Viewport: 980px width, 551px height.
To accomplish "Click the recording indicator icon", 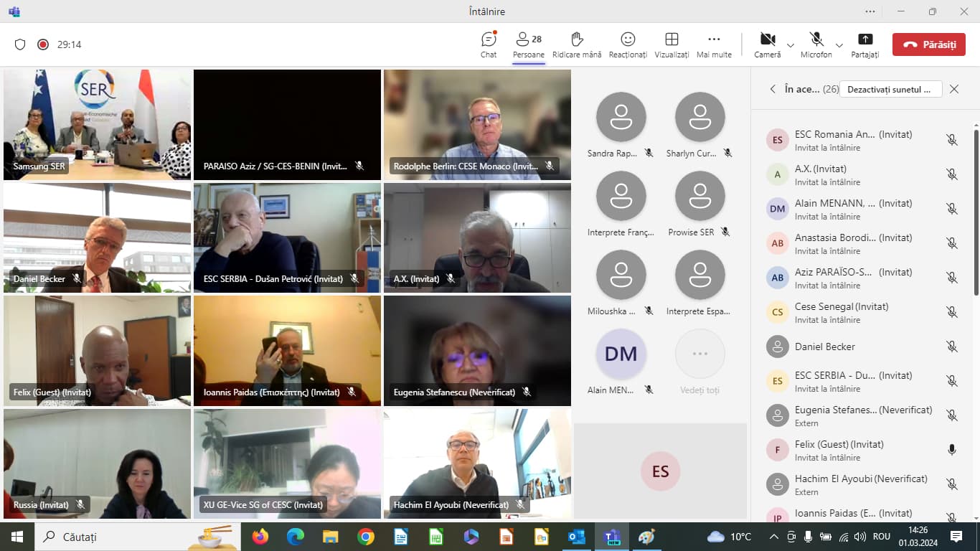I will coord(43,44).
